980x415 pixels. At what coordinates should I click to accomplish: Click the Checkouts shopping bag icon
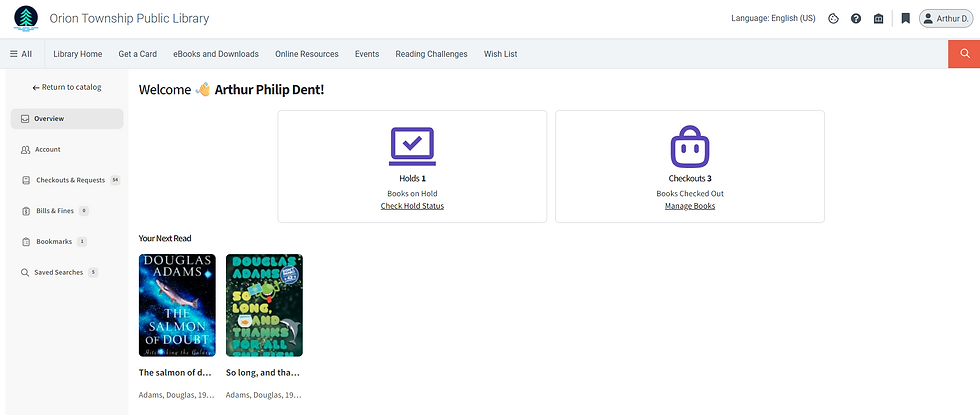(x=690, y=146)
